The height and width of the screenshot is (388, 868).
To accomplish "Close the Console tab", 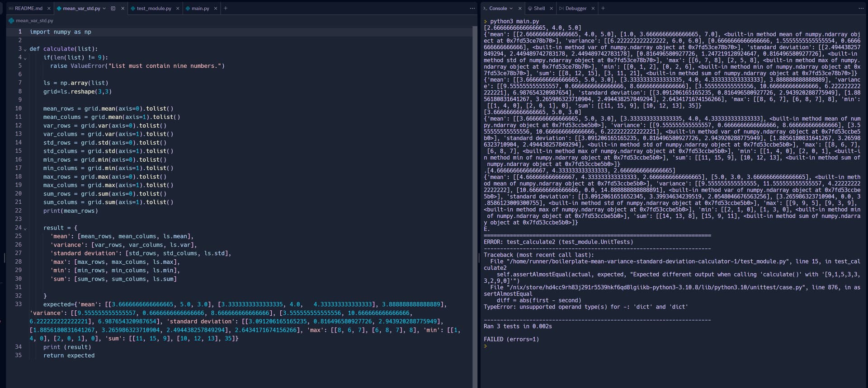I will click(520, 8).
